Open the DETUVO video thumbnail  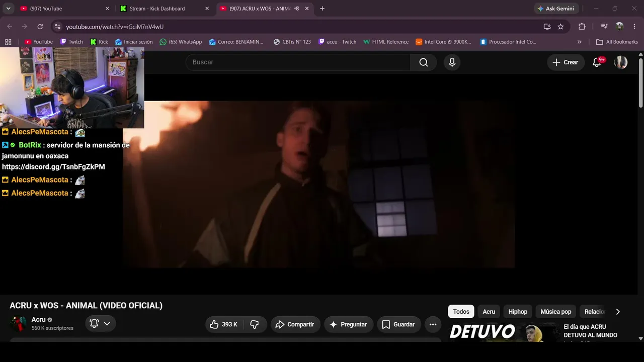(504, 332)
